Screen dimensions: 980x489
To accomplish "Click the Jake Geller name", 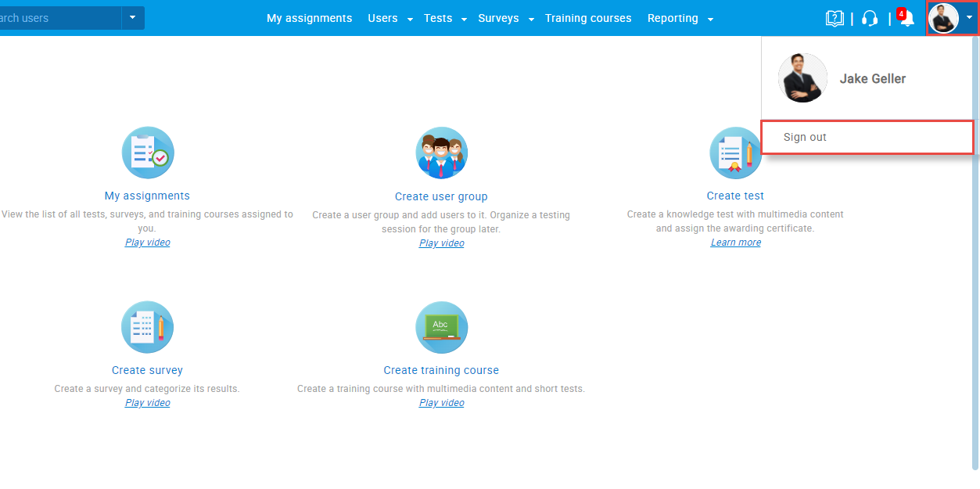I will [x=873, y=79].
